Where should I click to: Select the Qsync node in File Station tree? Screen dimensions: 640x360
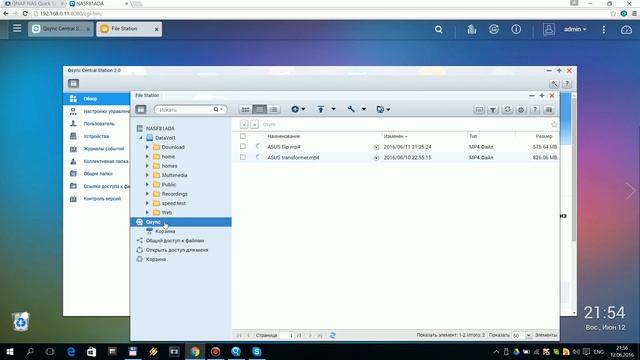(x=181, y=222)
